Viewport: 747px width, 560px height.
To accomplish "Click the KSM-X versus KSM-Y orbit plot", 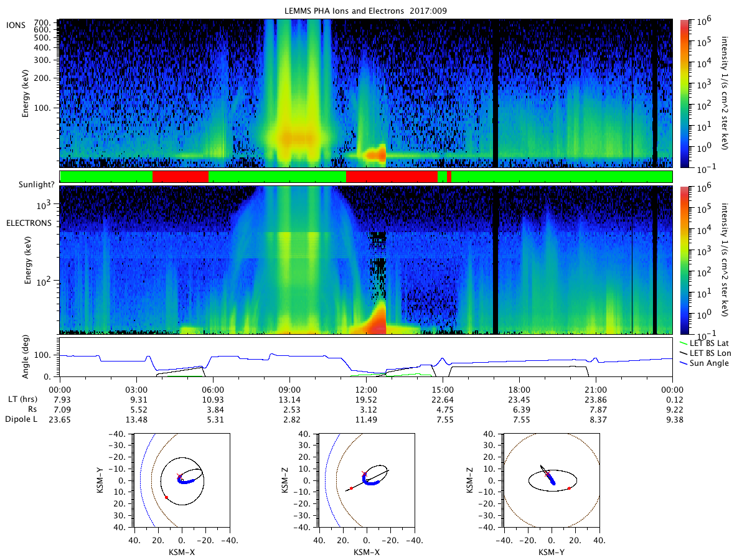I will pos(181,480).
